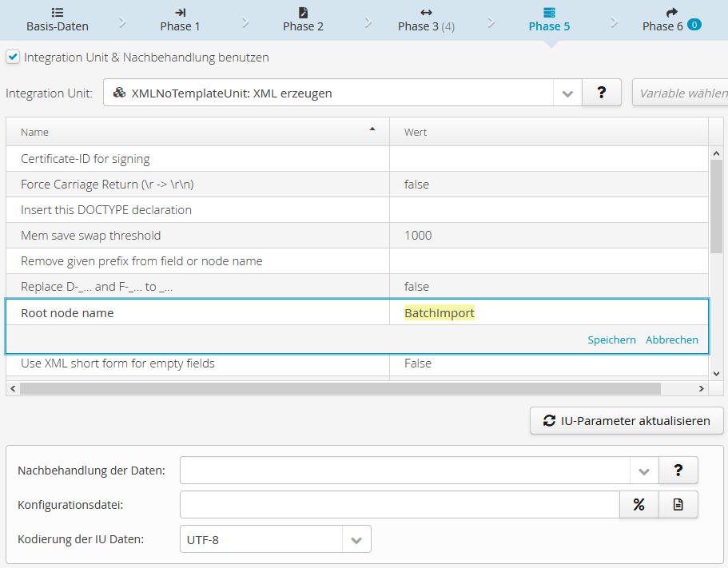The height and width of the screenshot is (568, 728).
Task: Click the Phase 6 share arrow icon
Action: click(x=672, y=13)
